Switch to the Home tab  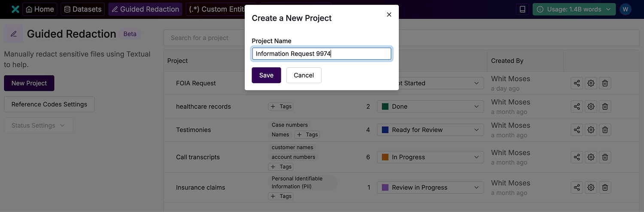tap(40, 9)
